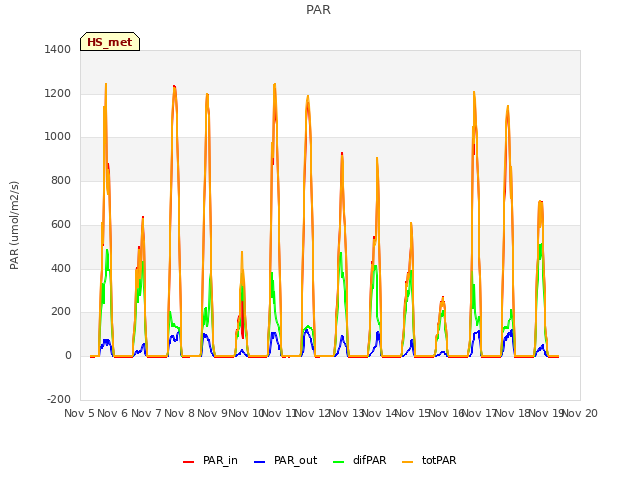Click the 1400 y-axis tick label
Viewport: 640px width, 480px height.
tap(58, 49)
